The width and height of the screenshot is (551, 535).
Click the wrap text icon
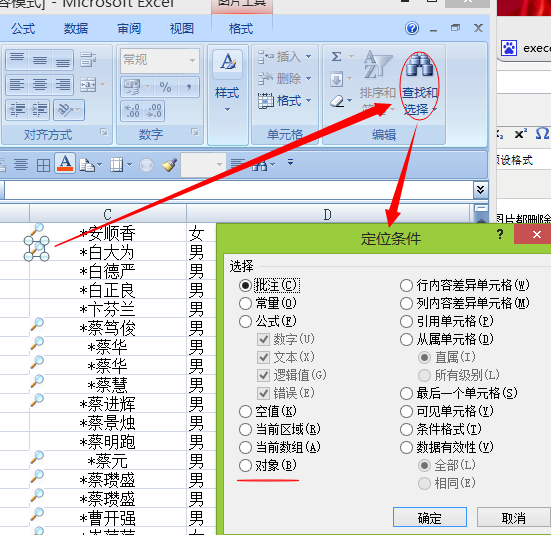pos(87,60)
